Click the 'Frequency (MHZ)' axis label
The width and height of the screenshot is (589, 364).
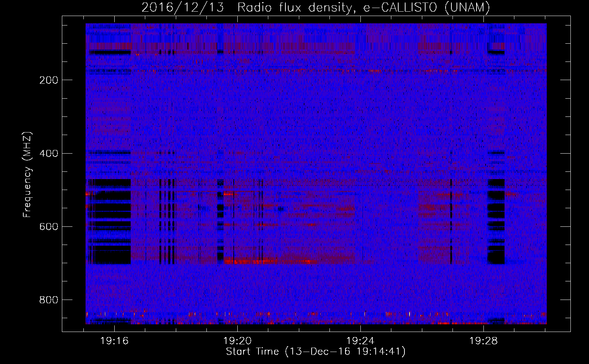(x=27, y=174)
